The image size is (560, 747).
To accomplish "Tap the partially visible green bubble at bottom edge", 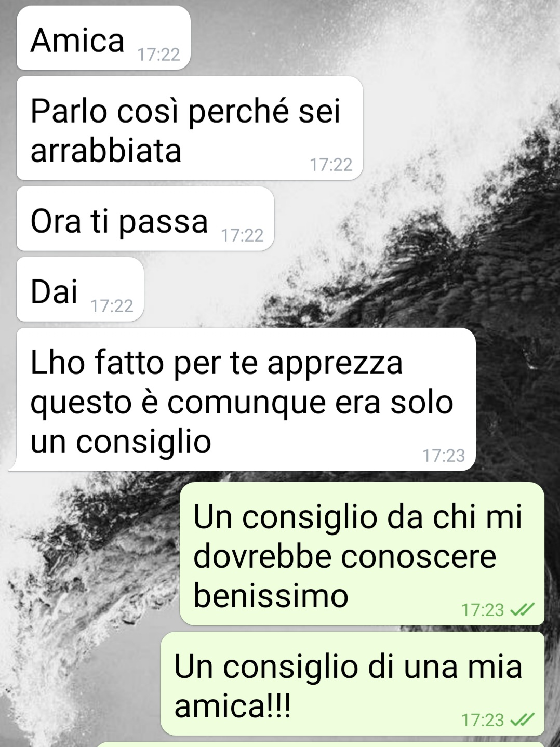I will [319, 744].
